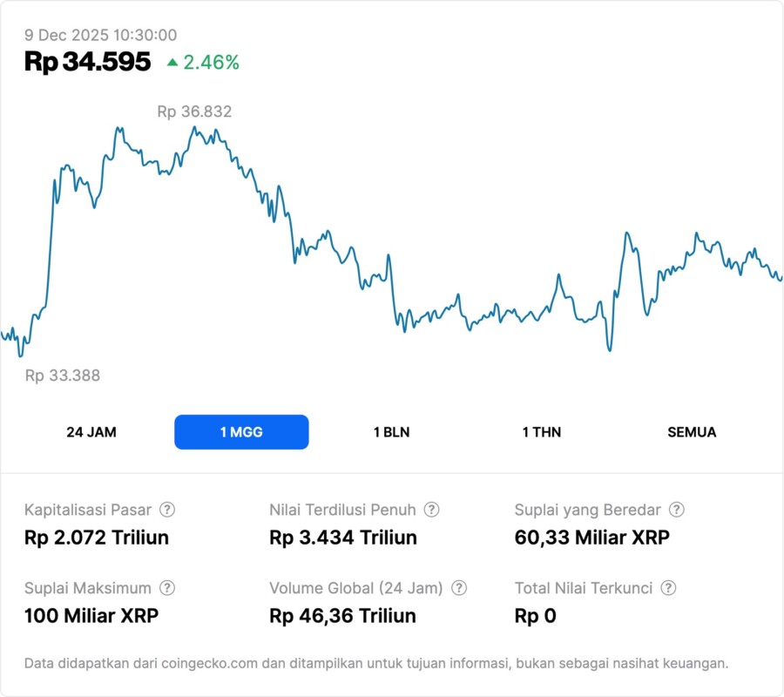Click the Rp 33.388 low price label
The image size is (784, 697).
tap(63, 376)
